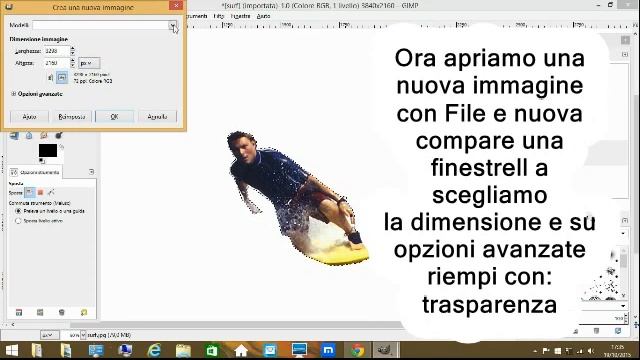The image size is (640, 360).
Task: Swap foreground and background colors arrow
Action: (62, 146)
